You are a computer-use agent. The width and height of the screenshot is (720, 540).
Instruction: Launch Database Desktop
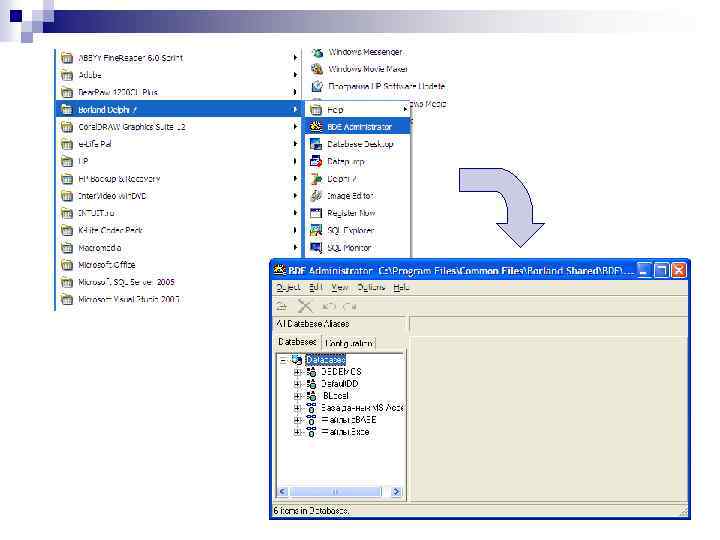(358, 144)
